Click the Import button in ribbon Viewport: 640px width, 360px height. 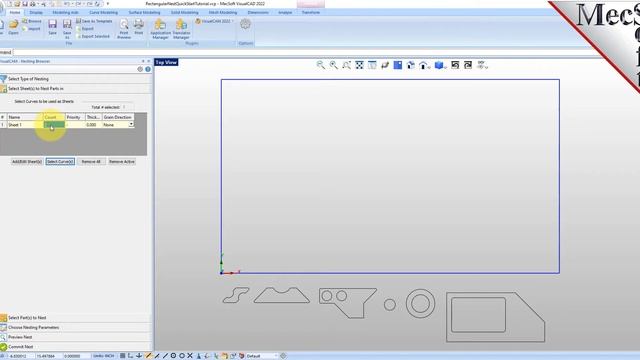pyautogui.click(x=31, y=29)
